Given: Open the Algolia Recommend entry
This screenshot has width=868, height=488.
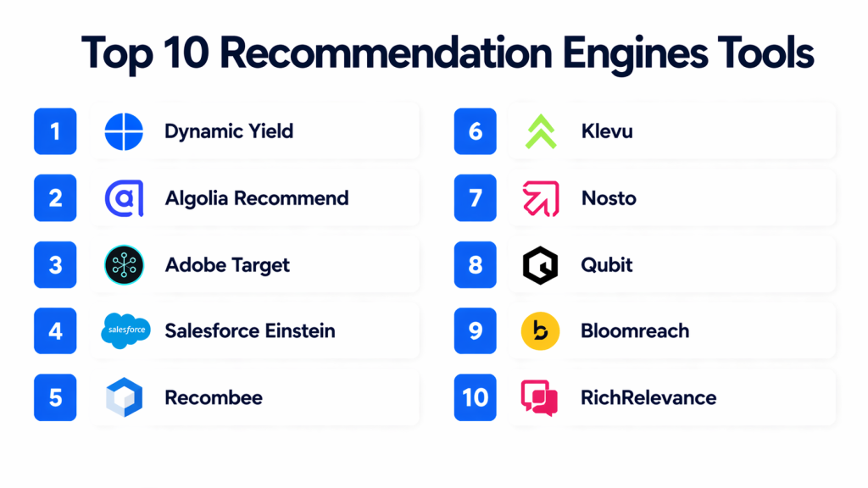Looking at the screenshot, I should [256, 198].
